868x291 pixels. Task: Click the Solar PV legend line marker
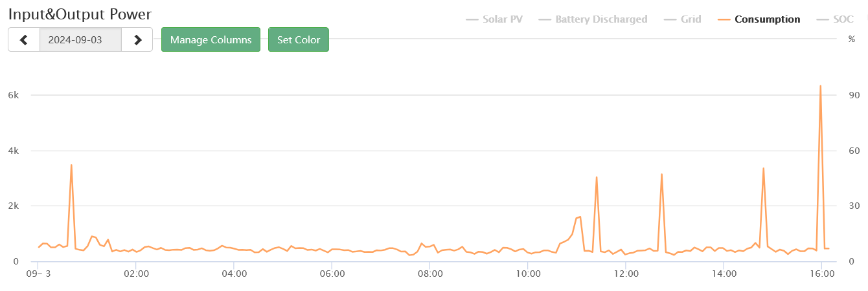click(x=472, y=19)
